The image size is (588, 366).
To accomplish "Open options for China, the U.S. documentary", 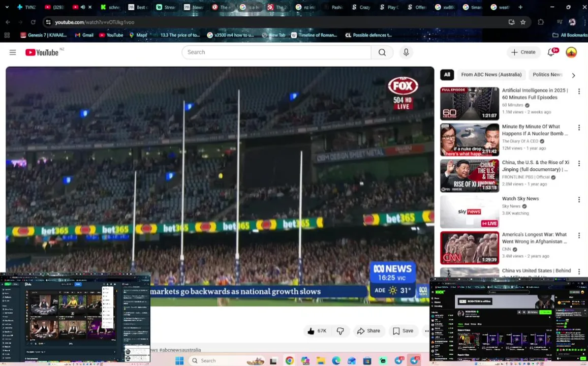I will point(579,164).
